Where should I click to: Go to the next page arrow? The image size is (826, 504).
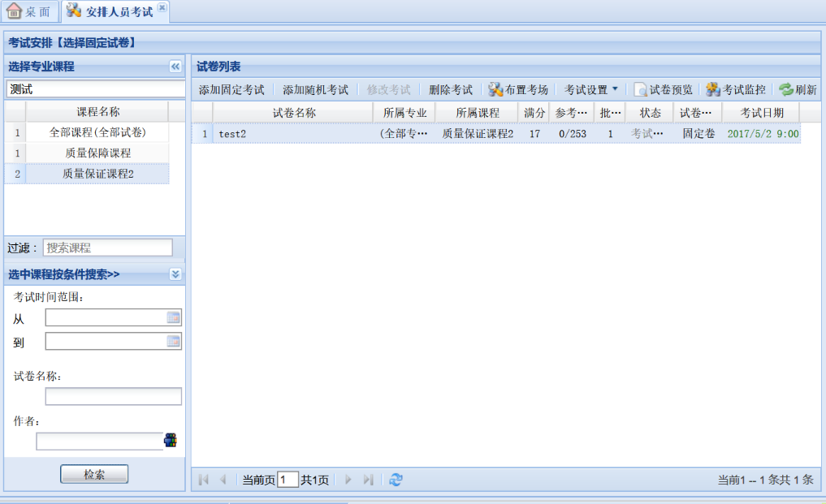pyautogui.click(x=348, y=480)
